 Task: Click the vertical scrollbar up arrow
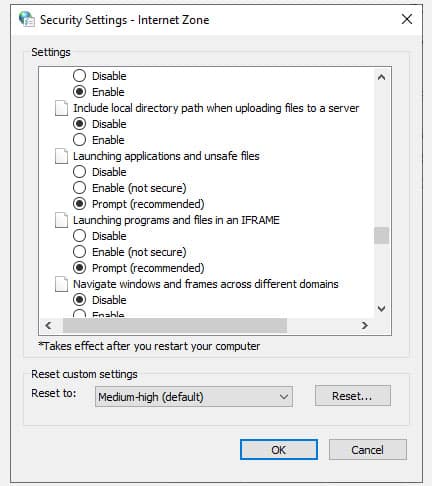pos(381,77)
